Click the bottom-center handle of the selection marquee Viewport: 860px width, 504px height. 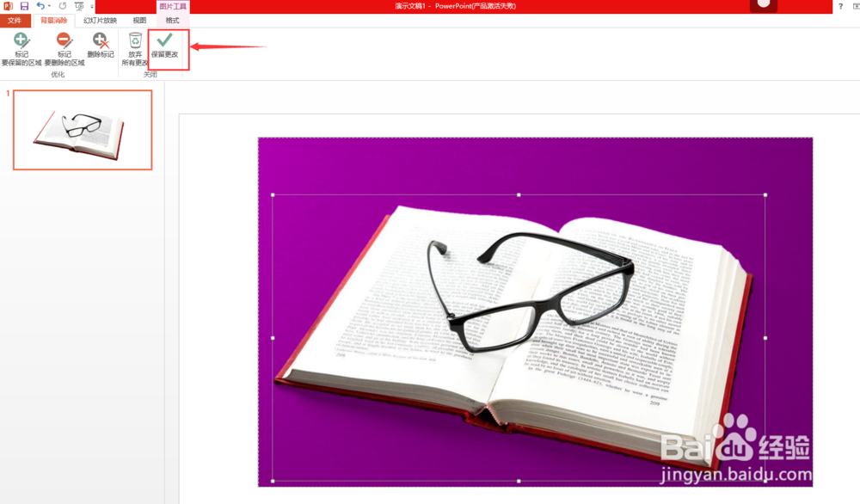(x=519, y=481)
